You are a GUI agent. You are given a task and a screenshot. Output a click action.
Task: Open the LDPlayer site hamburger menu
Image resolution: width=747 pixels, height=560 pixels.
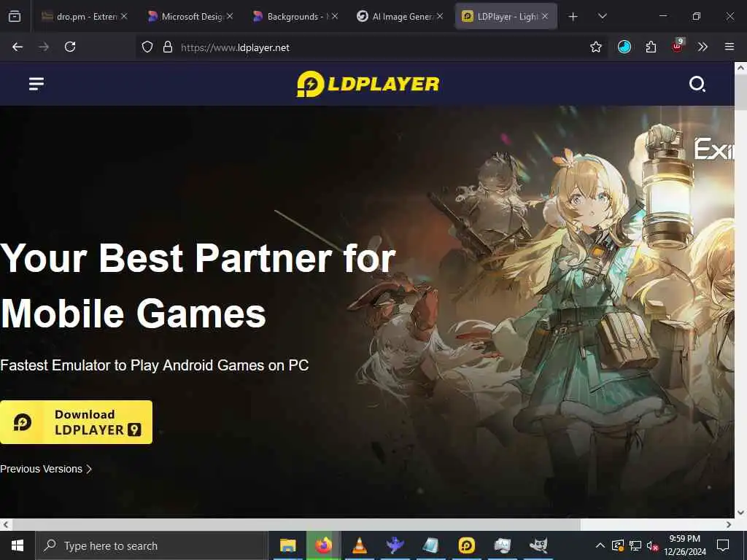36,84
